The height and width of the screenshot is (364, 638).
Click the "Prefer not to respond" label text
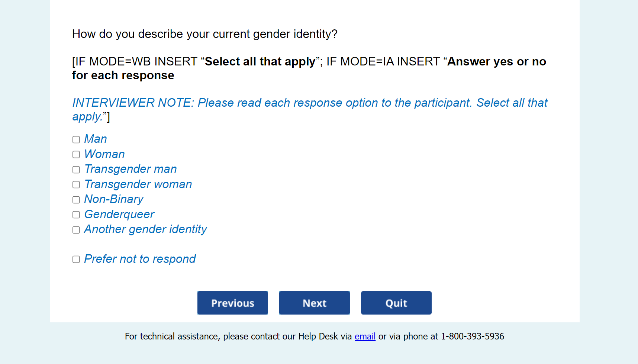(140, 259)
